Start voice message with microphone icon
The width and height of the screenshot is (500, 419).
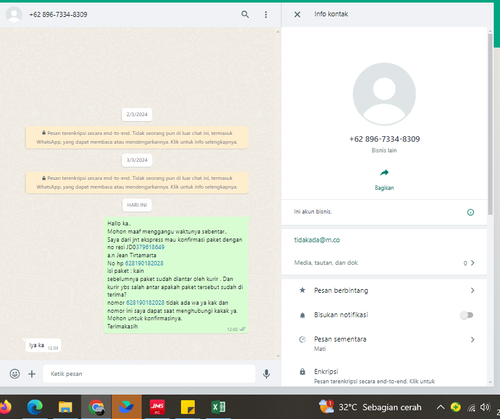pos(266,374)
